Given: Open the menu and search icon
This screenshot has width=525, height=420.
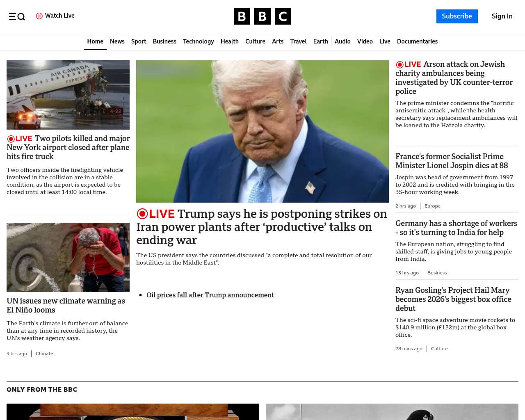Looking at the screenshot, I should pyautogui.click(x=17, y=16).
